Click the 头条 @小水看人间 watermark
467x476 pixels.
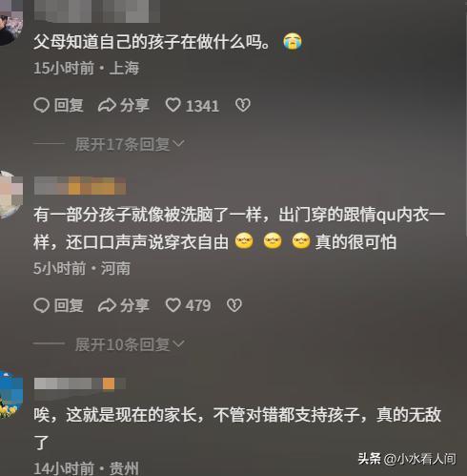pos(407,459)
